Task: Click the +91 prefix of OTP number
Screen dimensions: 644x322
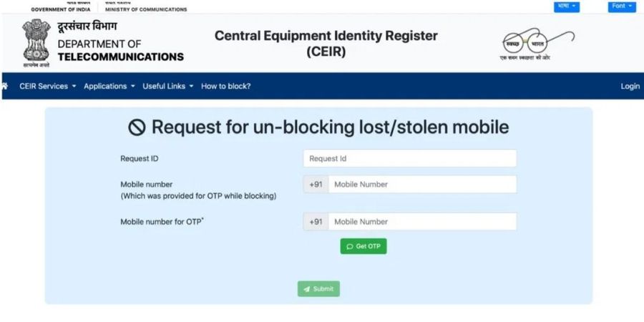Action: 316,222
